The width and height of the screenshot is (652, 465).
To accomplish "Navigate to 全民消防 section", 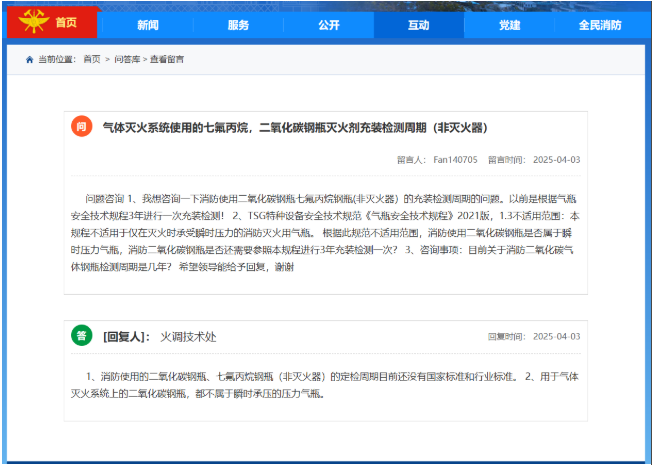I will click(600, 24).
